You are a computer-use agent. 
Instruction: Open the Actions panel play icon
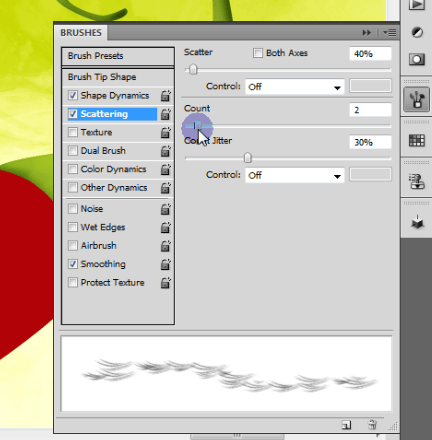[417, 5]
